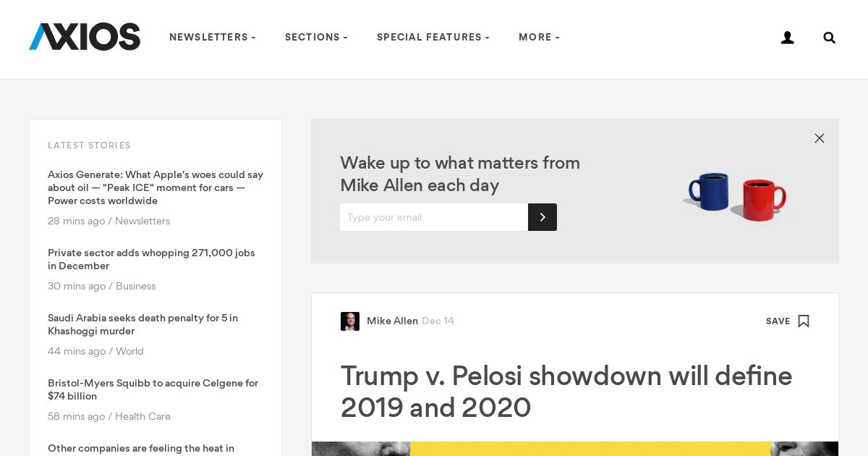Click the Axios logo
Screen dimensions: 868x456
coord(85,37)
